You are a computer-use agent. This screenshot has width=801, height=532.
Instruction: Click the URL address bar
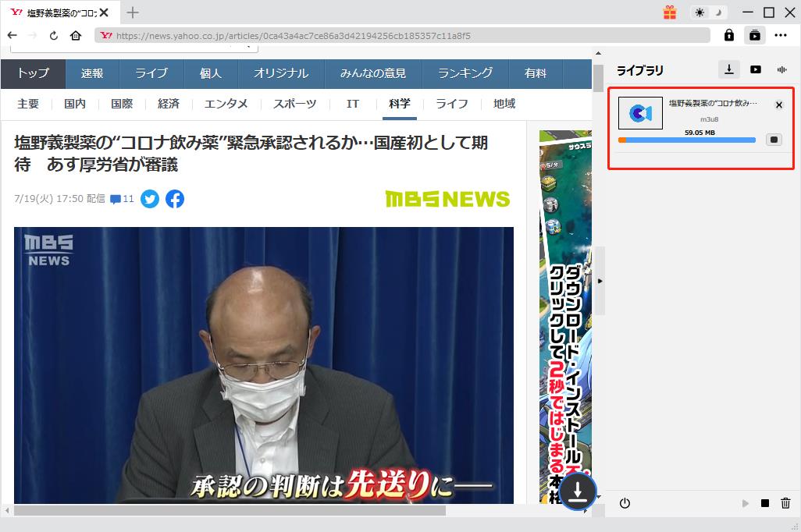[403, 35]
